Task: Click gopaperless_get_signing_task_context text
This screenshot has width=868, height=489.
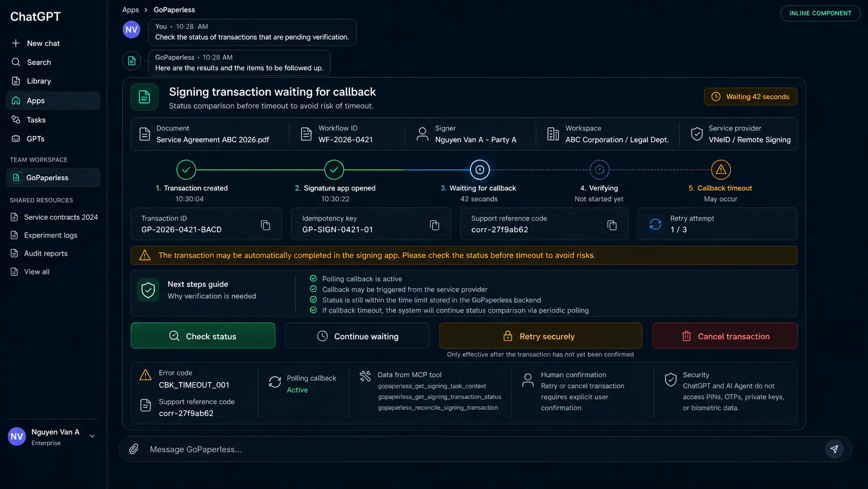Action: tap(432, 386)
